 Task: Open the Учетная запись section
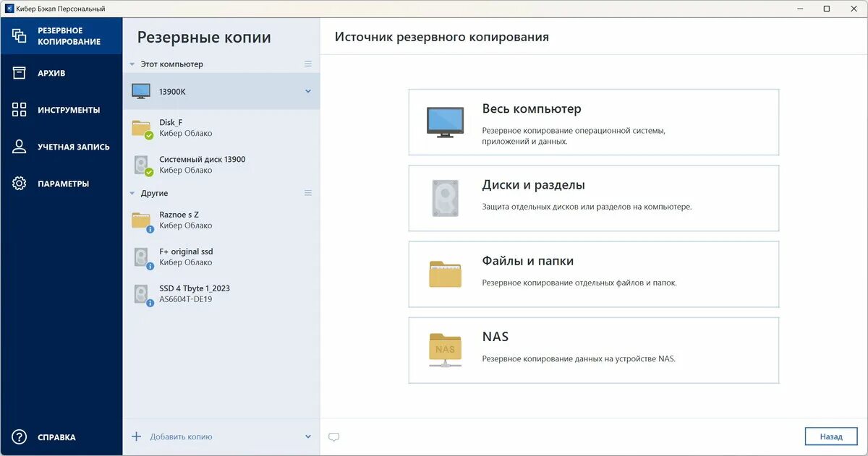click(61, 147)
